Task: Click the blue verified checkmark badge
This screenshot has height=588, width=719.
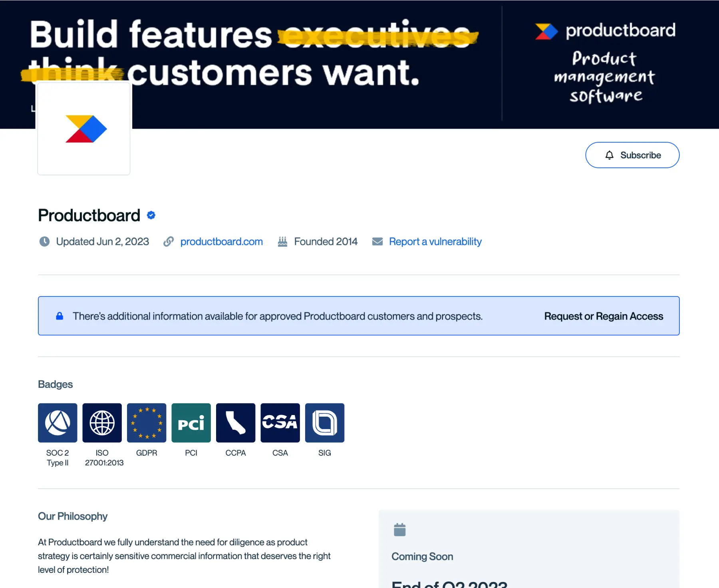Action: tap(151, 215)
